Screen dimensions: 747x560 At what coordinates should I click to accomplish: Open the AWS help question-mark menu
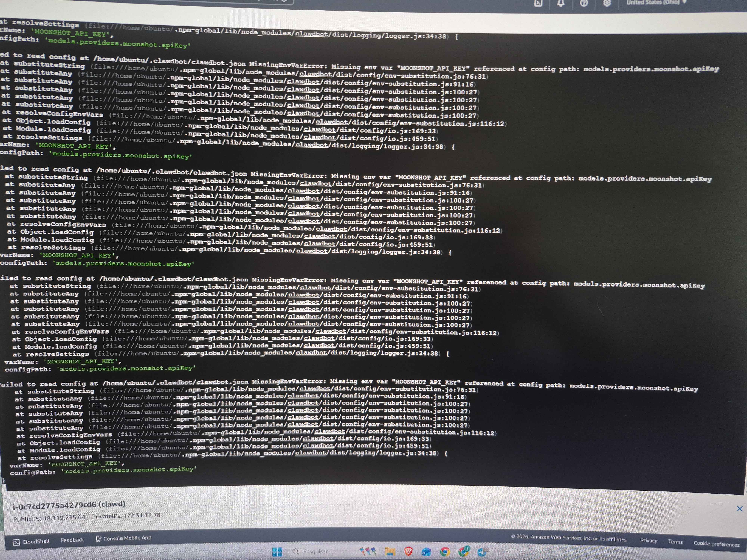[584, 3]
